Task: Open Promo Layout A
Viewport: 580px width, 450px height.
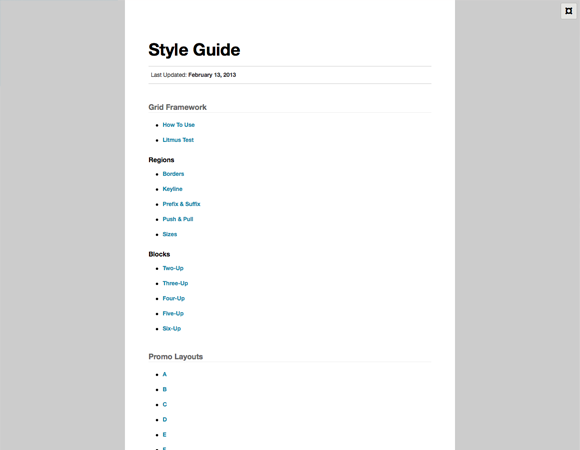Action: tap(165, 375)
